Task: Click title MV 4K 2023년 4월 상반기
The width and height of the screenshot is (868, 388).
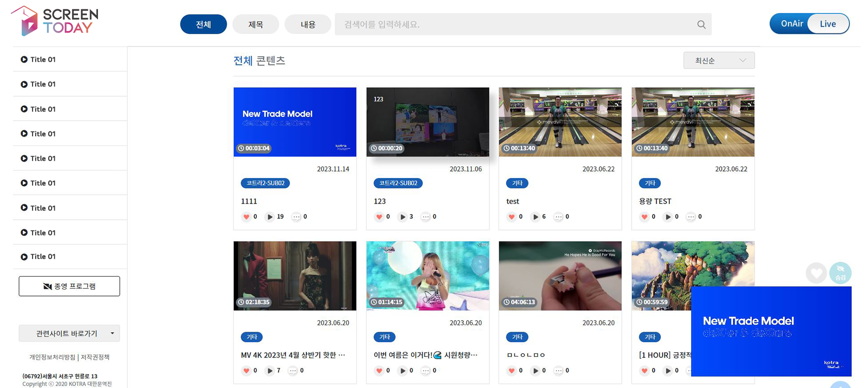Action: click(293, 355)
